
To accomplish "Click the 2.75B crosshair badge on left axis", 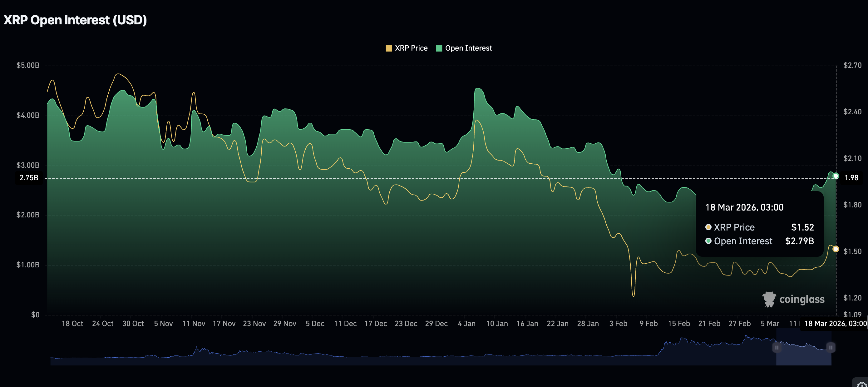I will [29, 178].
